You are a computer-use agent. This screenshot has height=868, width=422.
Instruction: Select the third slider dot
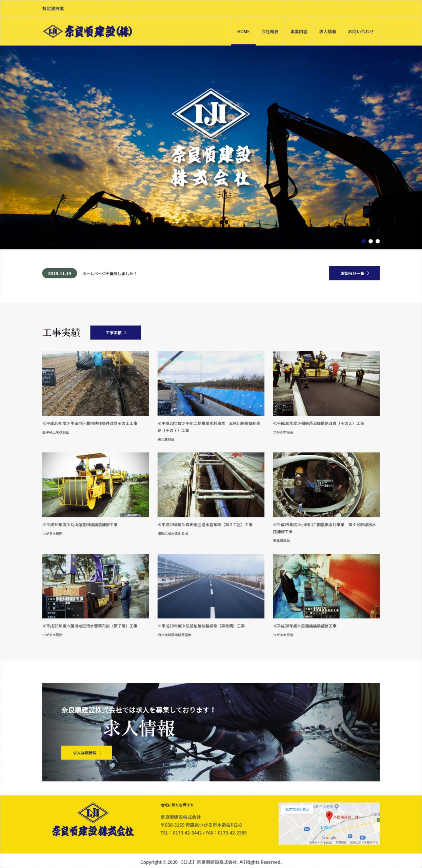click(378, 241)
